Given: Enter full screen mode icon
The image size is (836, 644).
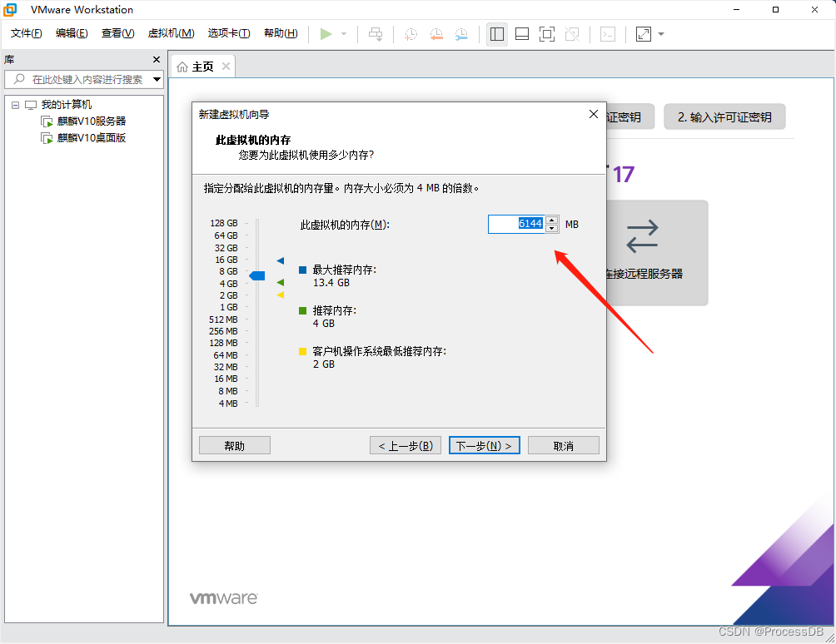Looking at the screenshot, I should (547, 34).
